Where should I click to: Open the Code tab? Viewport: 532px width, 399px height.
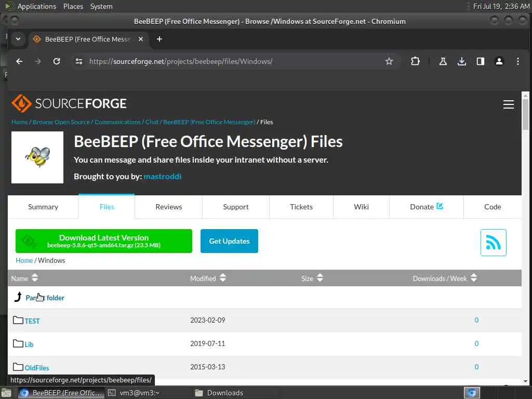[493, 207]
